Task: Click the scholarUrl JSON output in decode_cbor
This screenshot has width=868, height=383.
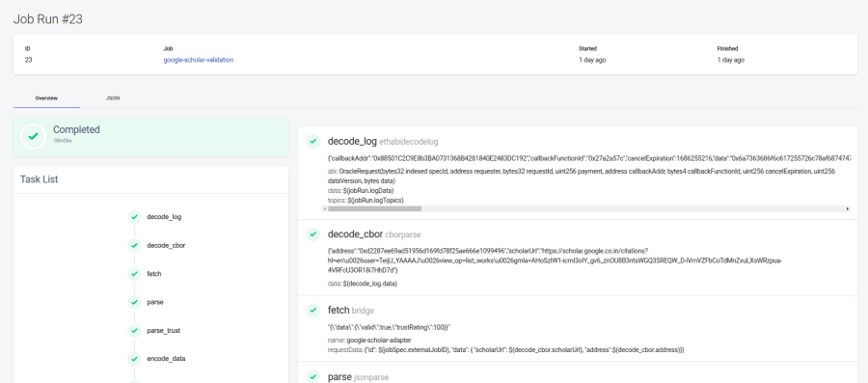Action: click(555, 260)
